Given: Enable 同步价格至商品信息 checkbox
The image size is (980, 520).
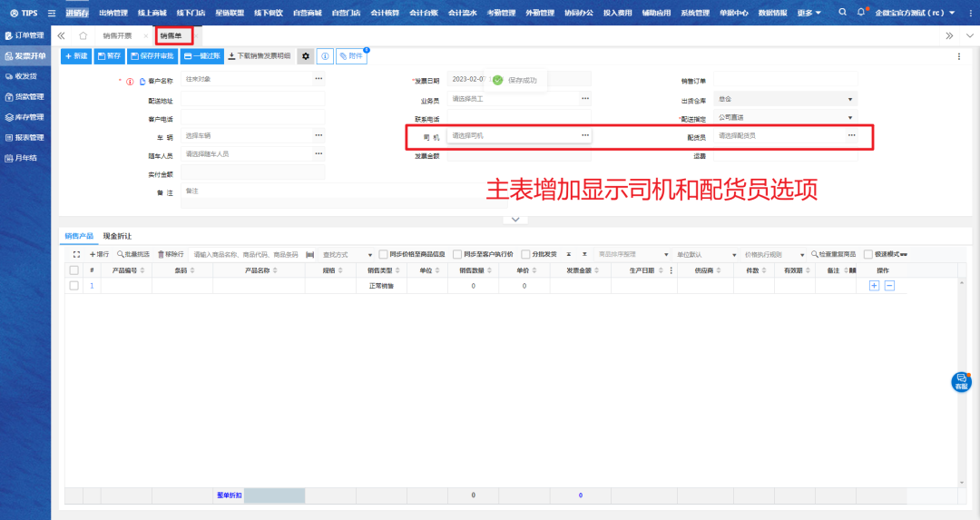Looking at the screenshot, I should pos(384,254).
